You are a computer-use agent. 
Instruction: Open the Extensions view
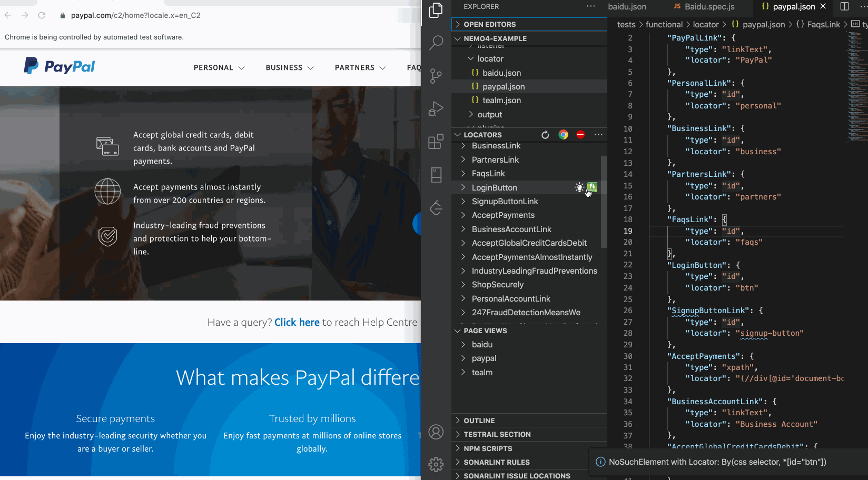(436, 142)
